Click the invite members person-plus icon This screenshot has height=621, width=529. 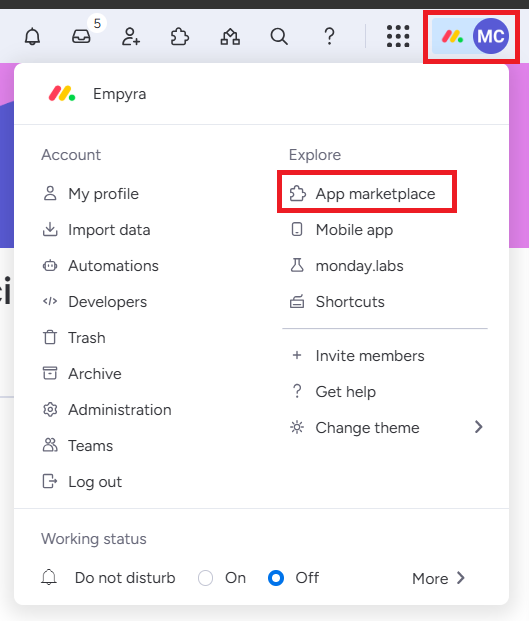[131, 37]
